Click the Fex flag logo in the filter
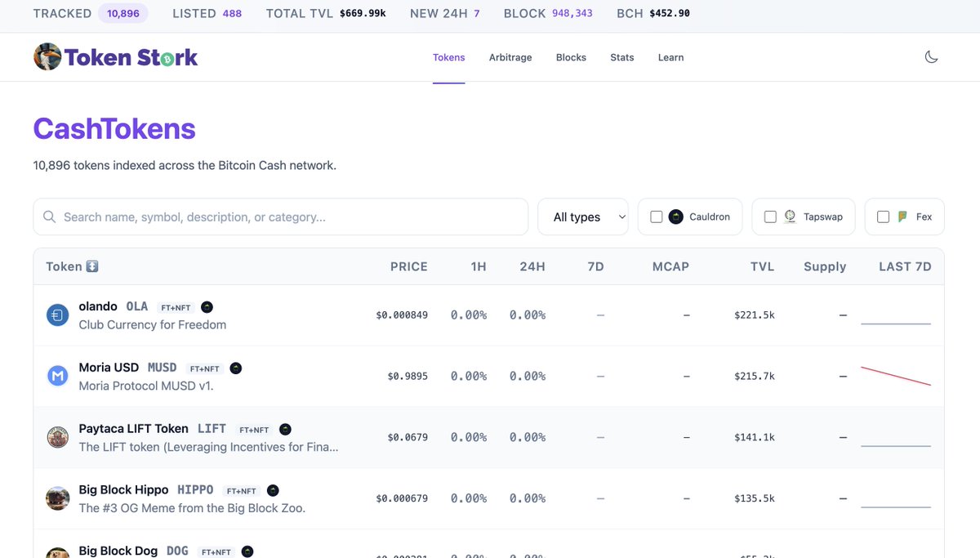Viewport: 980px width, 558px height. pos(902,217)
